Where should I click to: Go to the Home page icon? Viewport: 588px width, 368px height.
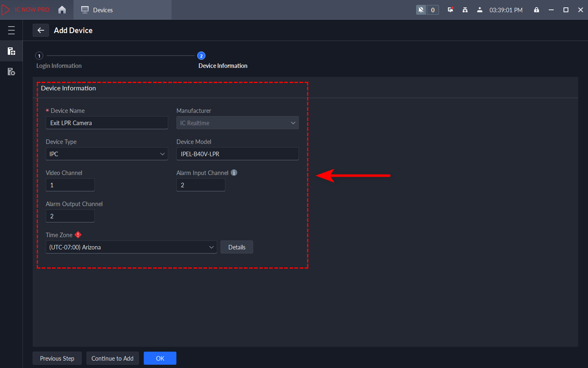[x=62, y=10]
